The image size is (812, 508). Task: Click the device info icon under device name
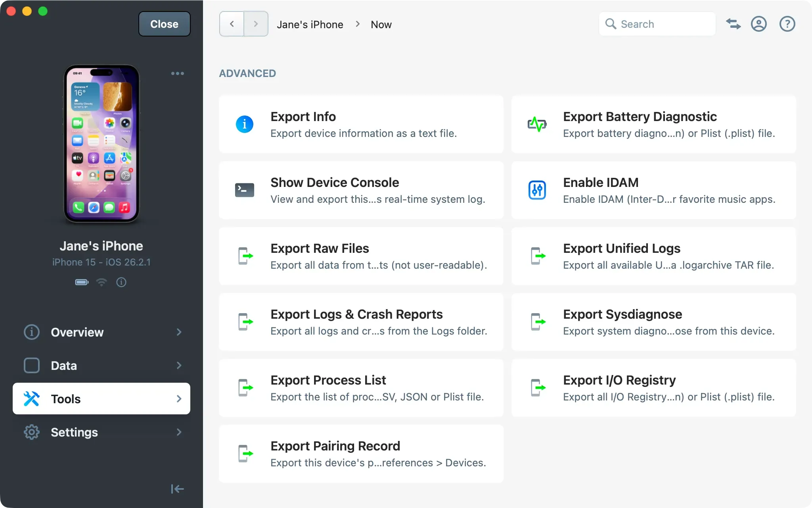coord(121,282)
